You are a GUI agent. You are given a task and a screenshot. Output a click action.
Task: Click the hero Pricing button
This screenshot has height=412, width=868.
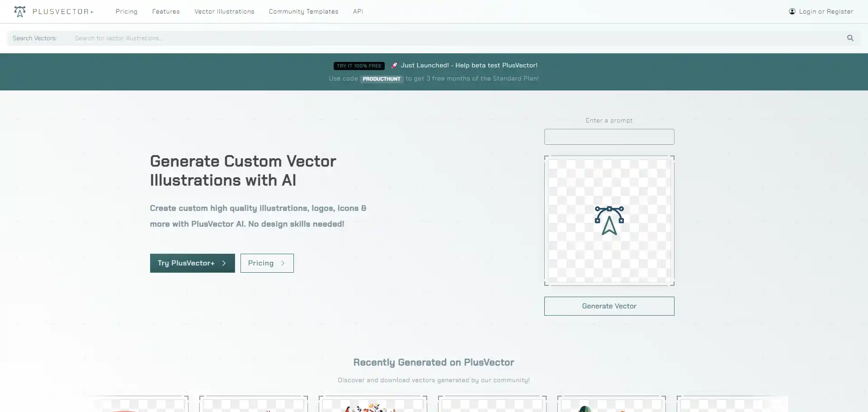coord(267,263)
